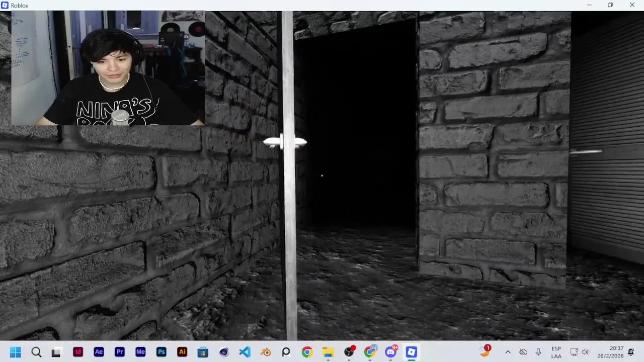Click the Roblox window title icon
Screen dimensions: 644x362
click(5, 5)
